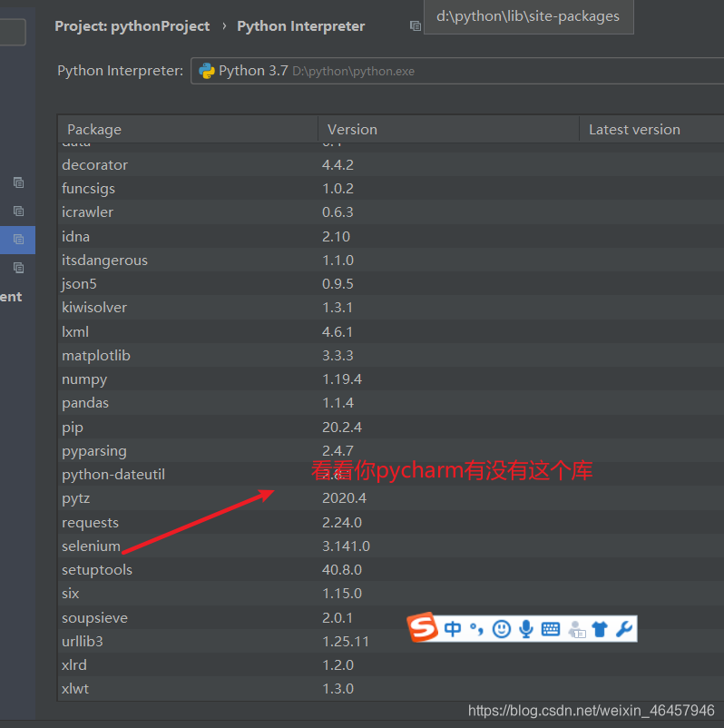724x728 pixels.
Task: Select the lxml package row
Action: 391,331
